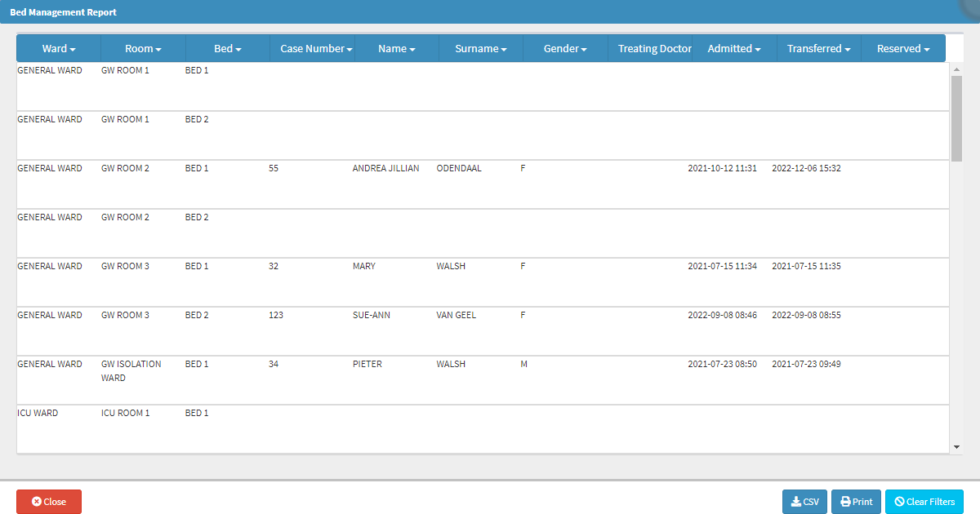Click the GW ISOLATION WARD room cell
Screen dimensions: 980x514
point(131,371)
